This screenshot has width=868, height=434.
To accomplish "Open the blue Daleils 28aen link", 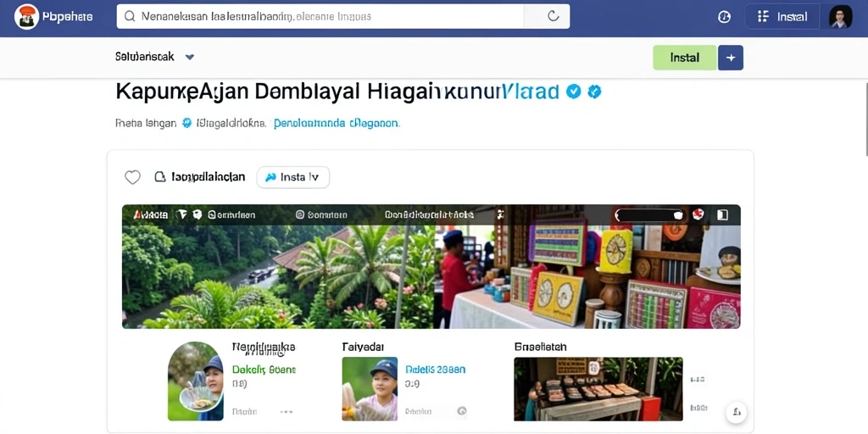I will click(x=435, y=370).
